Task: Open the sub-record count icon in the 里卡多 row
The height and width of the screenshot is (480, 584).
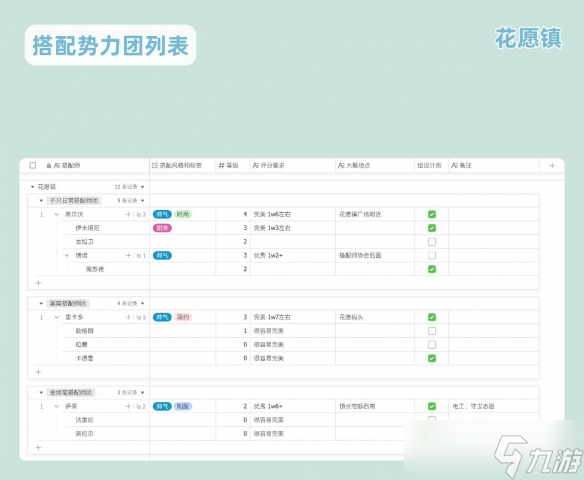Action: (x=141, y=317)
